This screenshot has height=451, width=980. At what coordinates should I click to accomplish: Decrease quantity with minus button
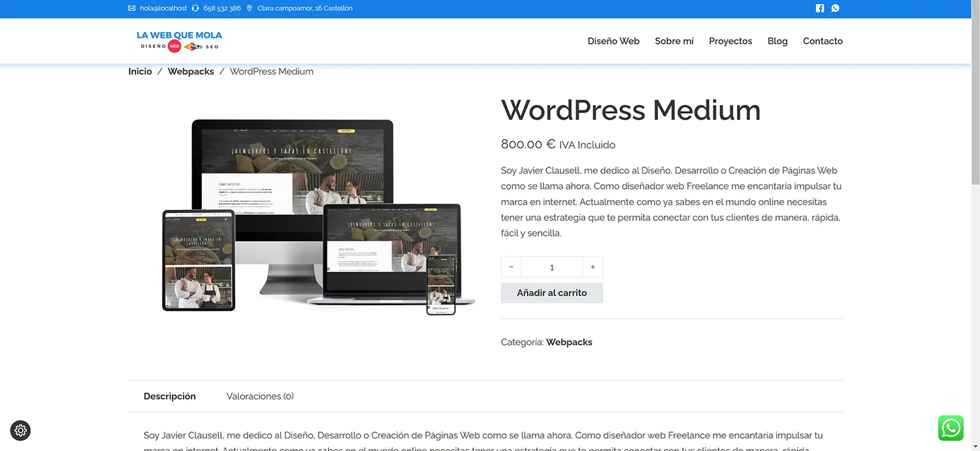coord(511,267)
